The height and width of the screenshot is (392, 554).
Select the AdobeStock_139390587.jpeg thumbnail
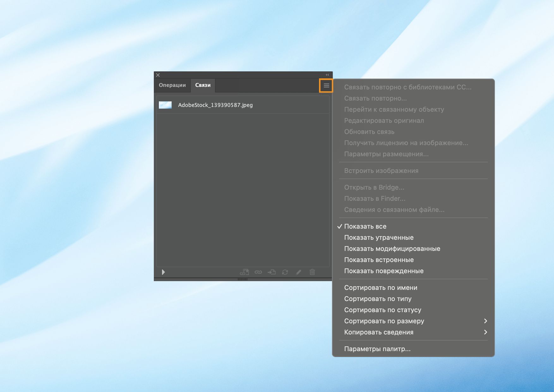coord(165,105)
